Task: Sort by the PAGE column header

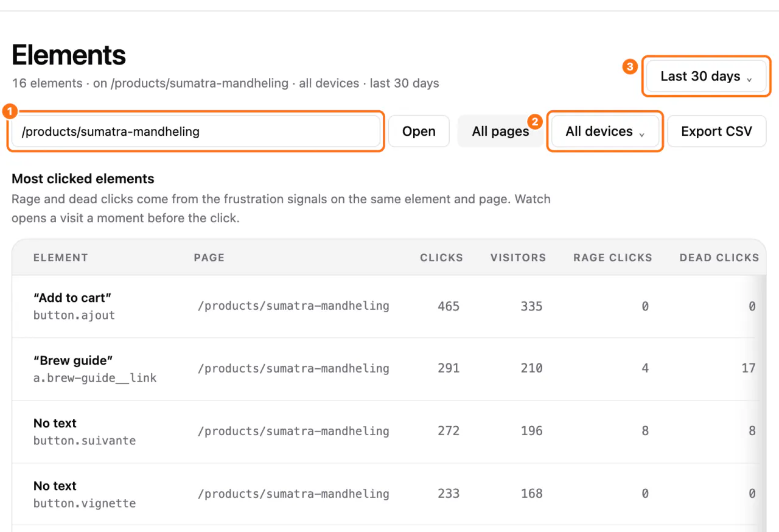Action: click(209, 257)
